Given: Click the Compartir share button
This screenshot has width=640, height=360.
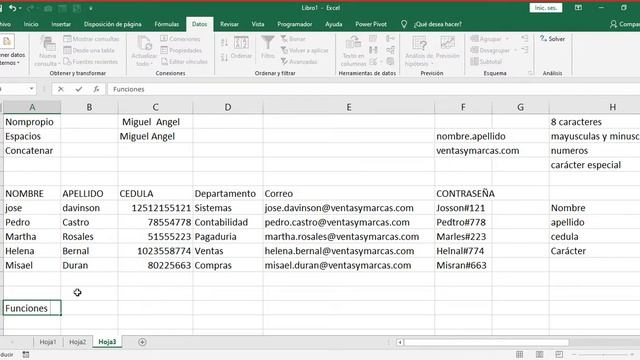Looking at the screenshot, I should tap(625, 24).
